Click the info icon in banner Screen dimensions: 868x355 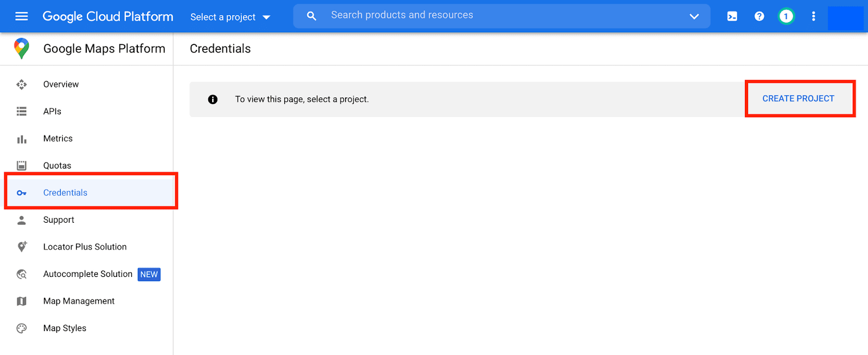[x=213, y=99]
